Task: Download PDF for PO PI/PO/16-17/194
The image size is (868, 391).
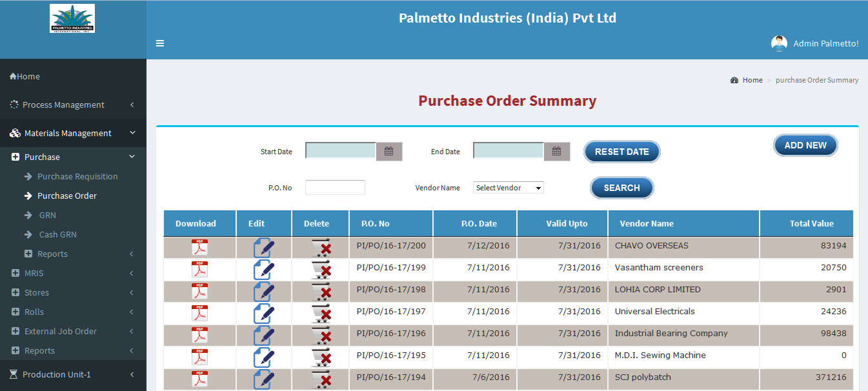Action: (199, 379)
